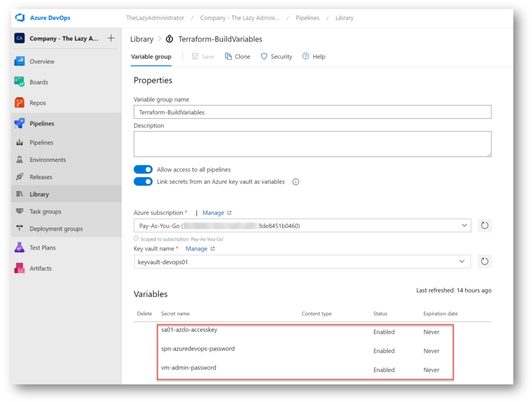
Task: Open Releases in the sidebar
Action: [66, 177]
